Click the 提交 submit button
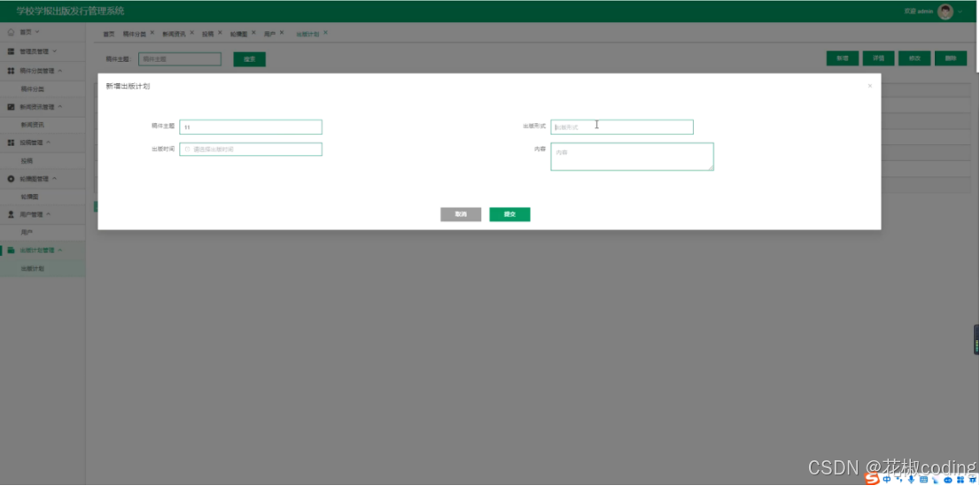Image resolution: width=980 pixels, height=486 pixels. pyautogui.click(x=509, y=214)
